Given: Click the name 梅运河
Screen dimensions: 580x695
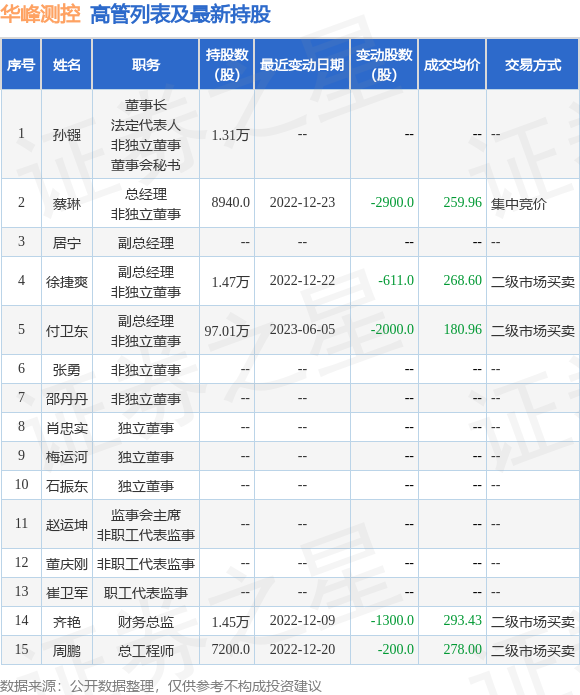Looking at the screenshot, I should pyautogui.click(x=66, y=457).
